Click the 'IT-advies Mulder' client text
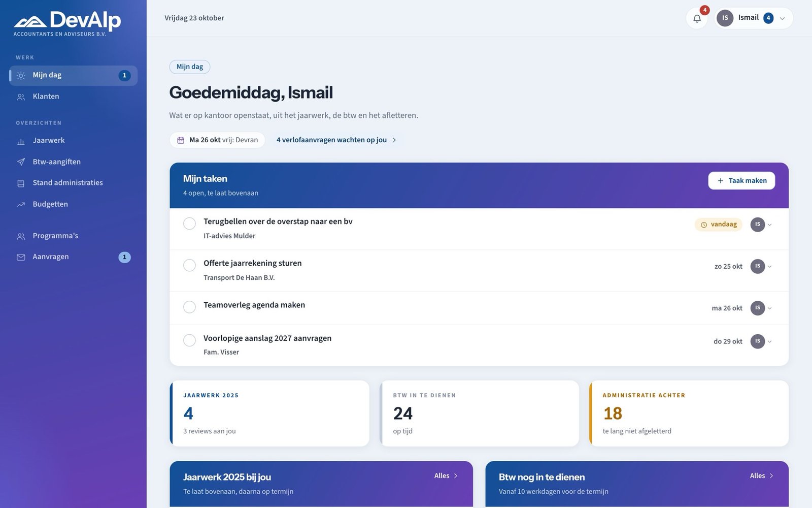The height and width of the screenshot is (508, 812). (x=229, y=236)
